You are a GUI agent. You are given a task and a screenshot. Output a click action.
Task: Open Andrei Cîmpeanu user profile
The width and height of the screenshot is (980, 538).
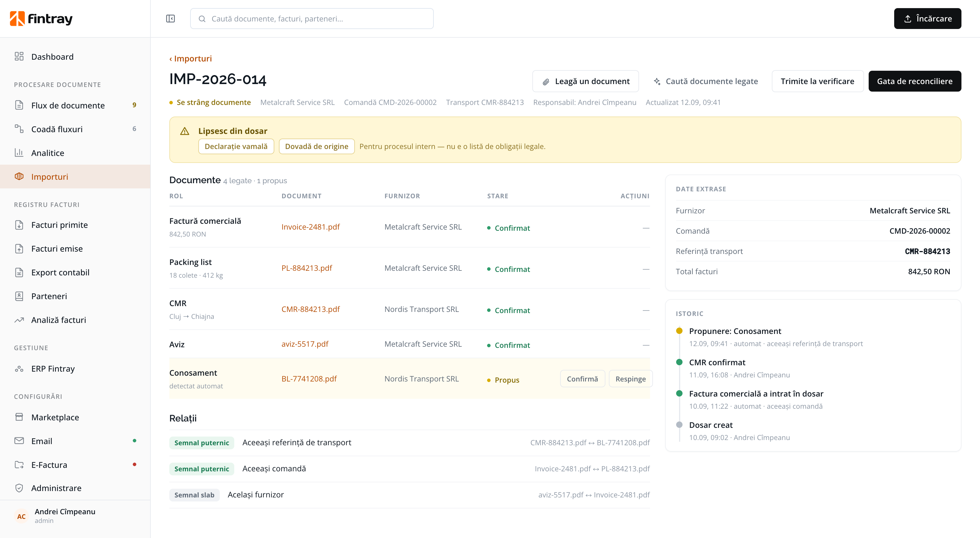(75, 516)
